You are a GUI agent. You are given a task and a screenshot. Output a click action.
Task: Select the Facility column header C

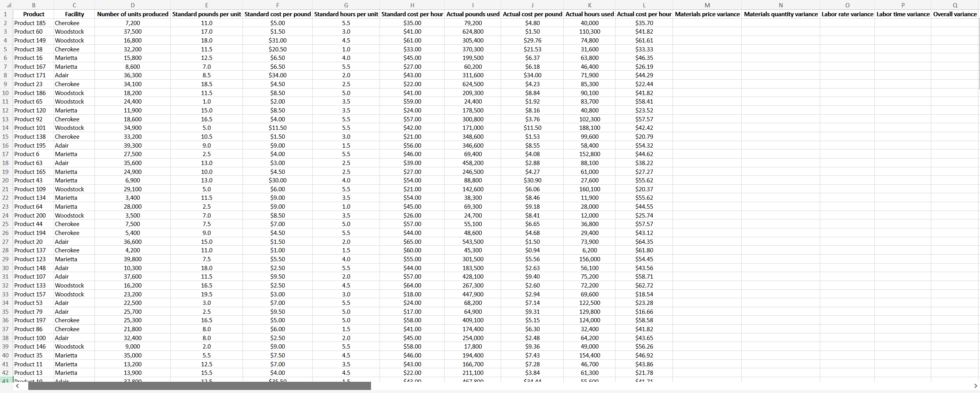[74, 5]
